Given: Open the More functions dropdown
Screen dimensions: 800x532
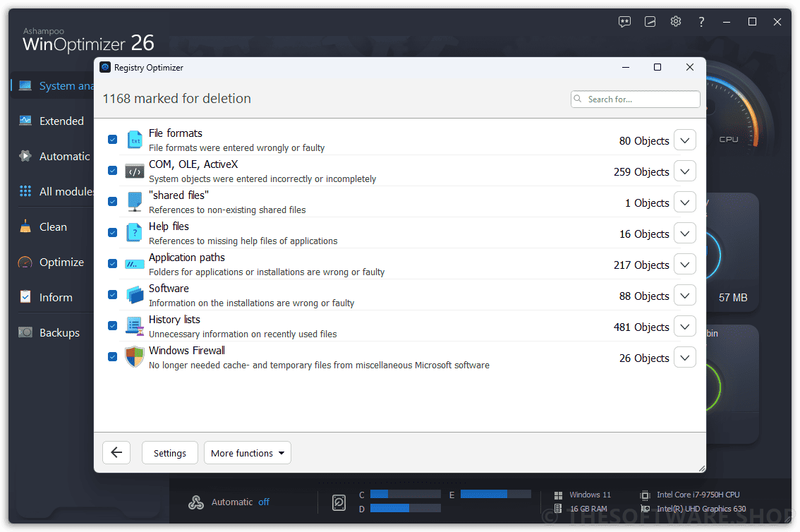Looking at the screenshot, I should pyautogui.click(x=248, y=453).
